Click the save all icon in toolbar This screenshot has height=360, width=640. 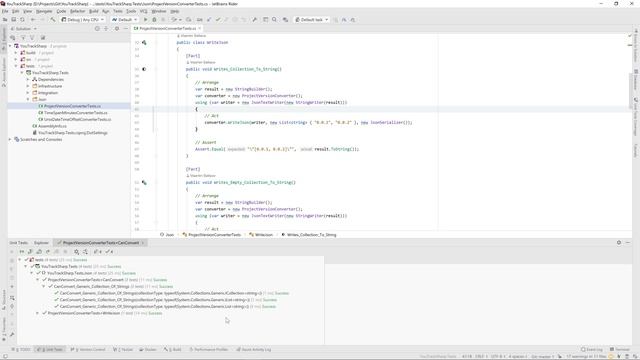(14, 20)
